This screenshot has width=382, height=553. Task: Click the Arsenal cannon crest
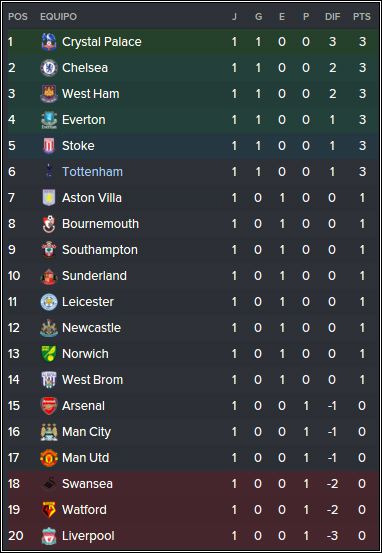tap(49, 406)
